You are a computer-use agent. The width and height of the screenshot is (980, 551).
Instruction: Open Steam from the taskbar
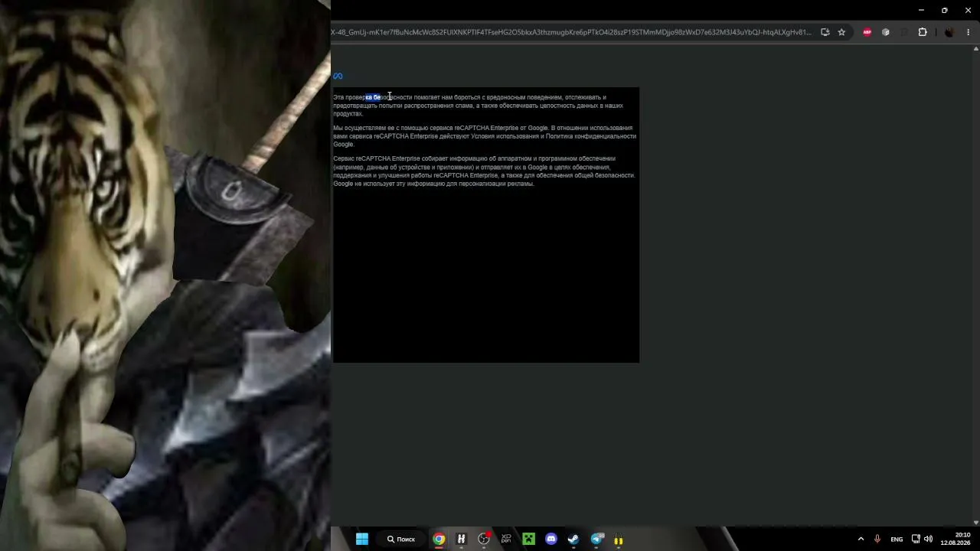click(x=573, y=539)
